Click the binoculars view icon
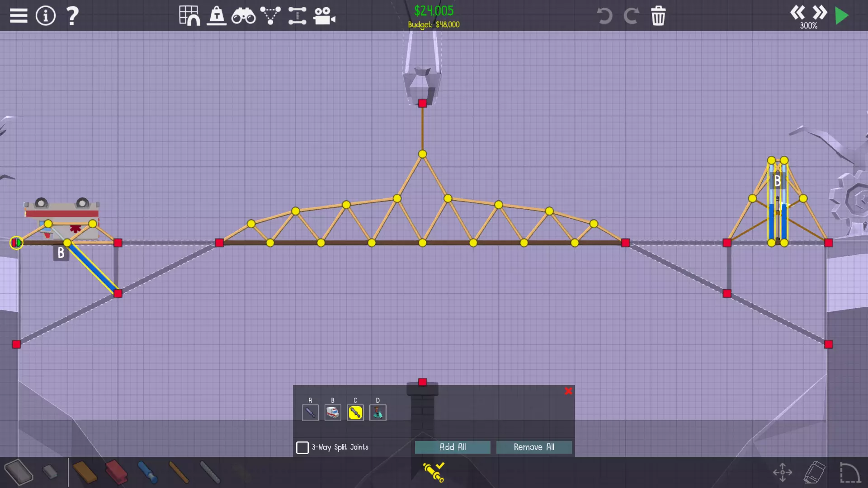Viewport: 868px width, 488px height. [243, 16]
